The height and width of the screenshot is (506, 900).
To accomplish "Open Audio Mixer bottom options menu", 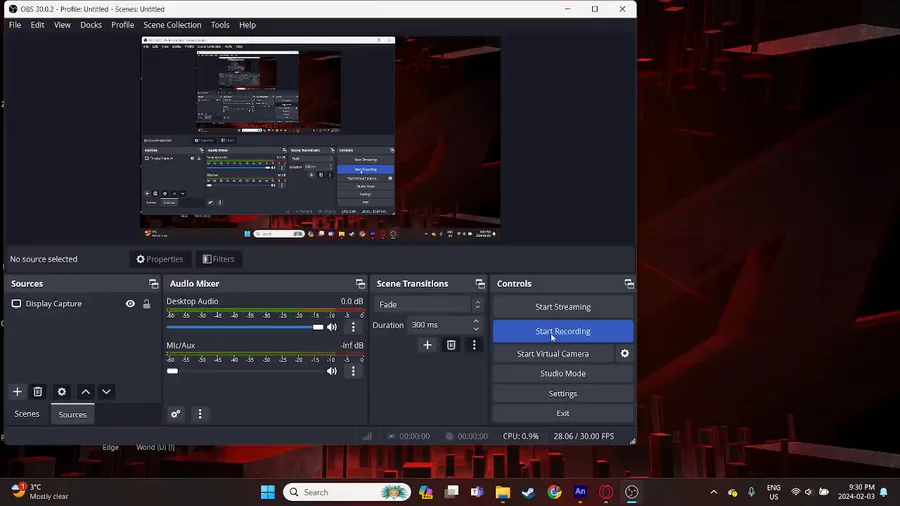I will (200, 414).
